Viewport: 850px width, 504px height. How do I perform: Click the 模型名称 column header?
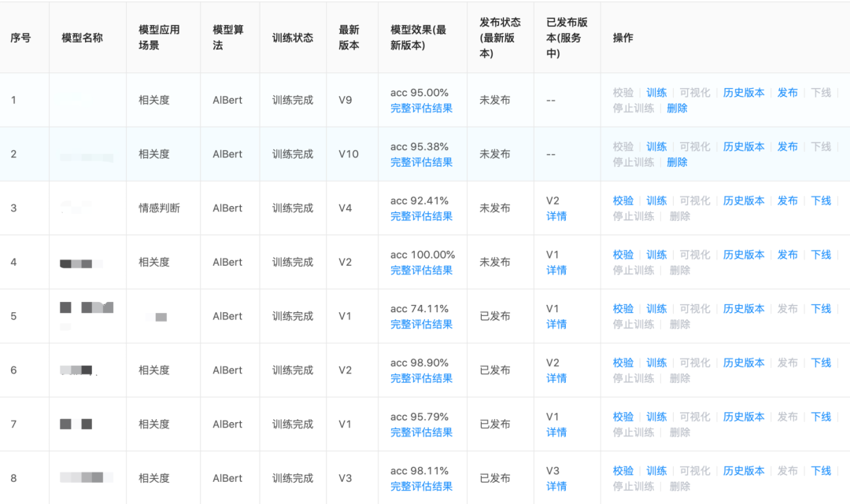82,38
